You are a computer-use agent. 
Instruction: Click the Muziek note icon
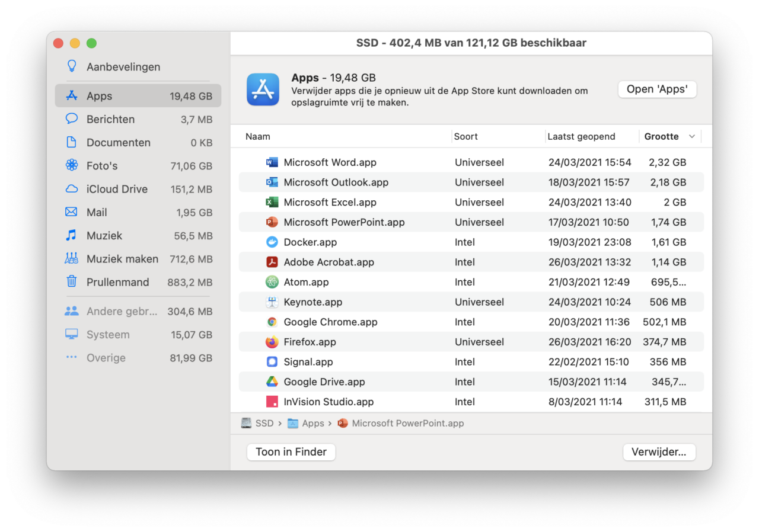[x=72, y=235]
